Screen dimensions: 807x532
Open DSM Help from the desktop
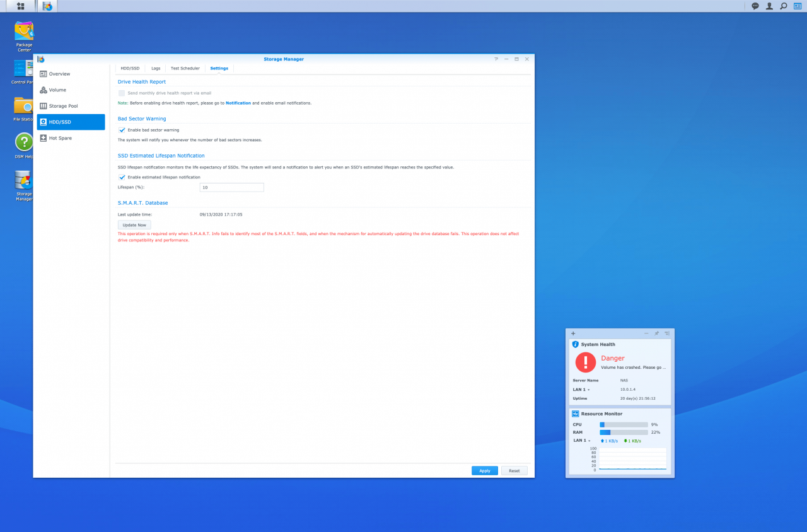coord(23,142)
